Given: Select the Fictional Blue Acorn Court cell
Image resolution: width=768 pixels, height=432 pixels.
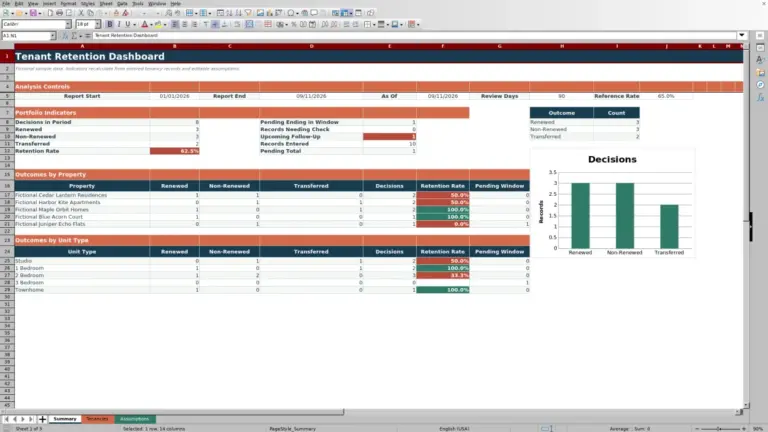Looking at the screenshot, I should 82,216.
